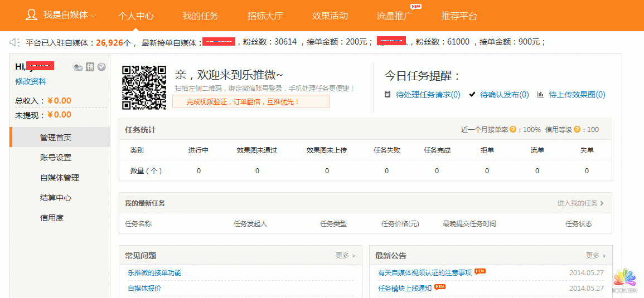Click help icon next to 信用等级
Viewport: 644px width, 298px height.
[x=577, y=129]
